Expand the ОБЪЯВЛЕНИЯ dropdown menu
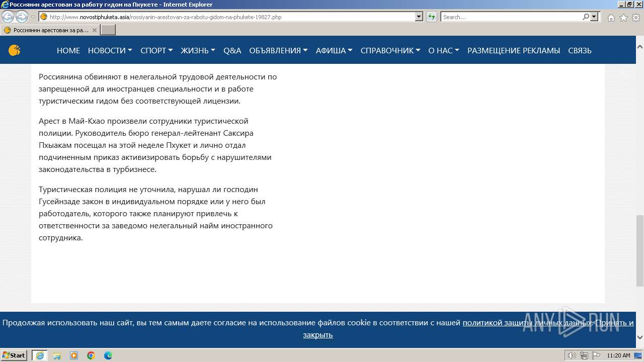Image resolution: width=644 pixels, height=362 pixels. point(278,50)
